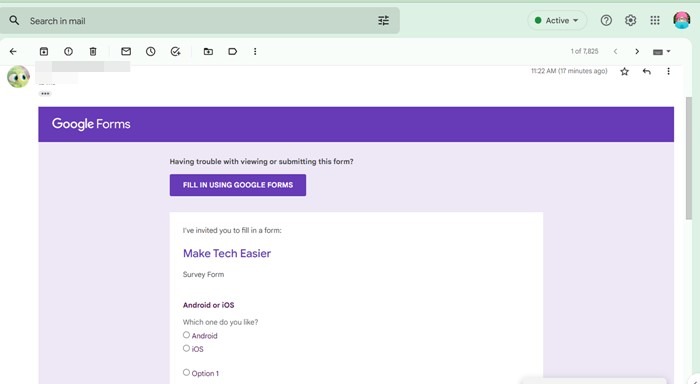This screenshot has width=700, height=384.
Task: Open message more actions menu
Action: pyautogui.click(x=668, y=71)
